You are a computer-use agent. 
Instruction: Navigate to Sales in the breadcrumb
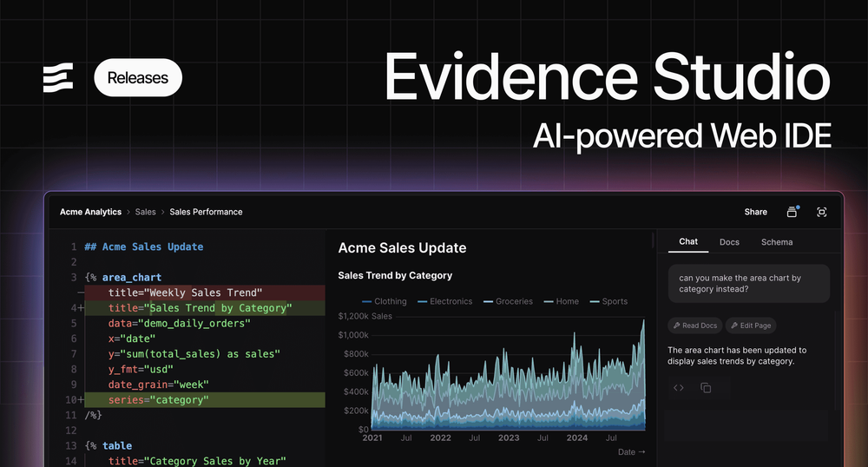coord(145,212)
